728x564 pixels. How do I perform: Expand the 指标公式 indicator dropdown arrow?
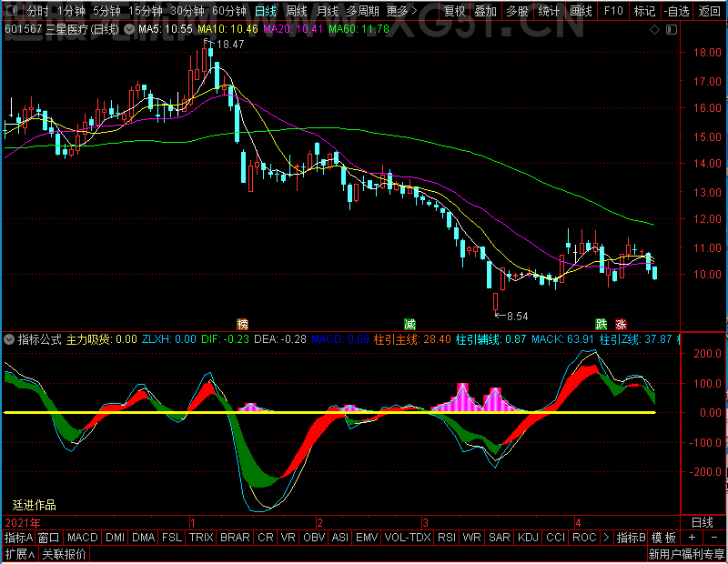click(x=9, y=339)
